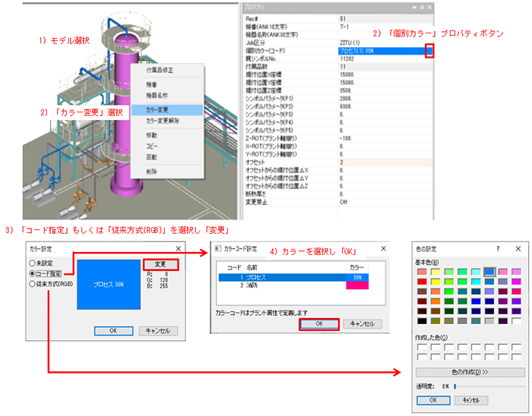Viewport: 532px width, 416px height.
Task: Pick the red basic color swatch
Action: (422, 281)
